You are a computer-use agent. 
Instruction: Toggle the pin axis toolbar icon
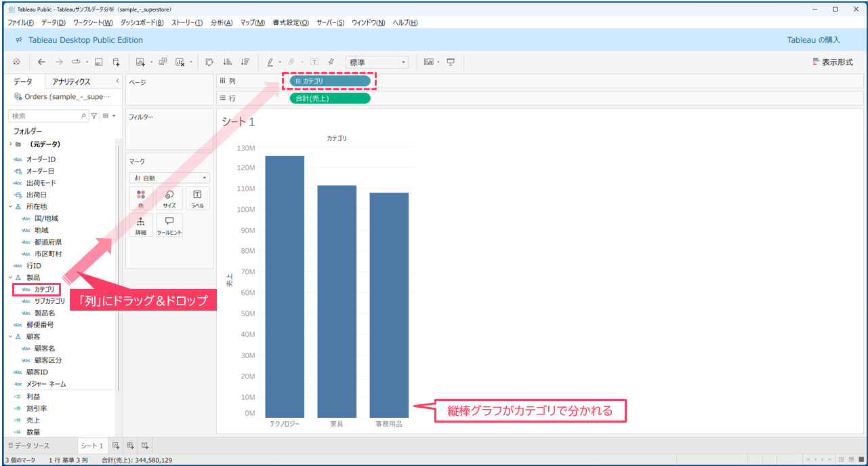tap(331, 62)
